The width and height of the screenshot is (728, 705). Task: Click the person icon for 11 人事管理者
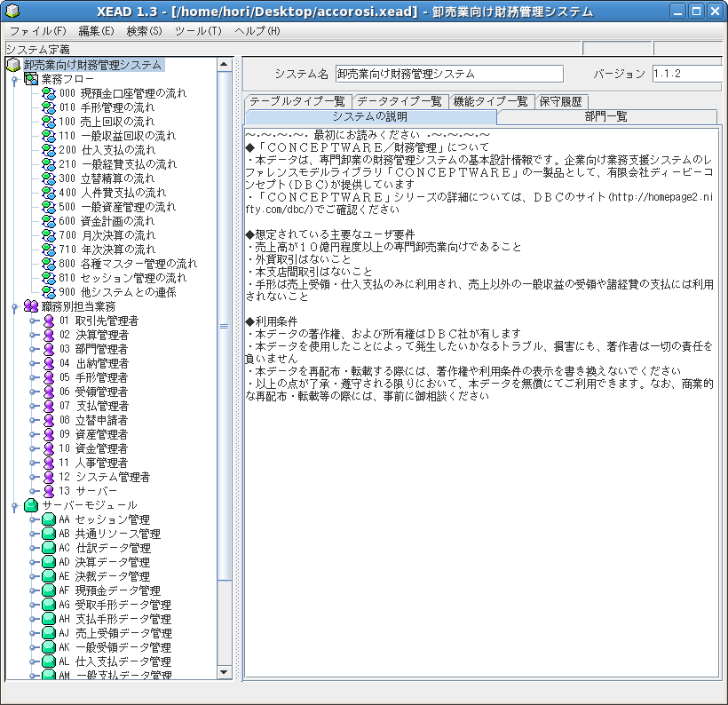coord(49,463)
